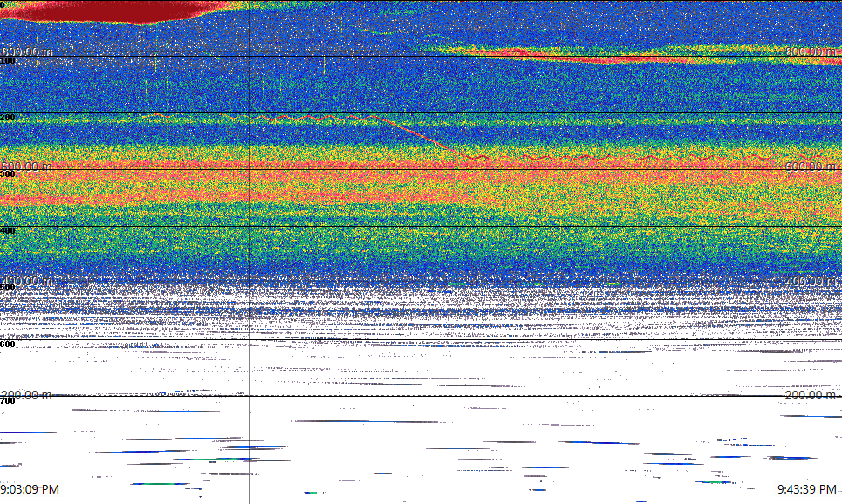Viewport: 842px width, 504px height.
Task: Click the depth label 200
Action: pos(8,118)
